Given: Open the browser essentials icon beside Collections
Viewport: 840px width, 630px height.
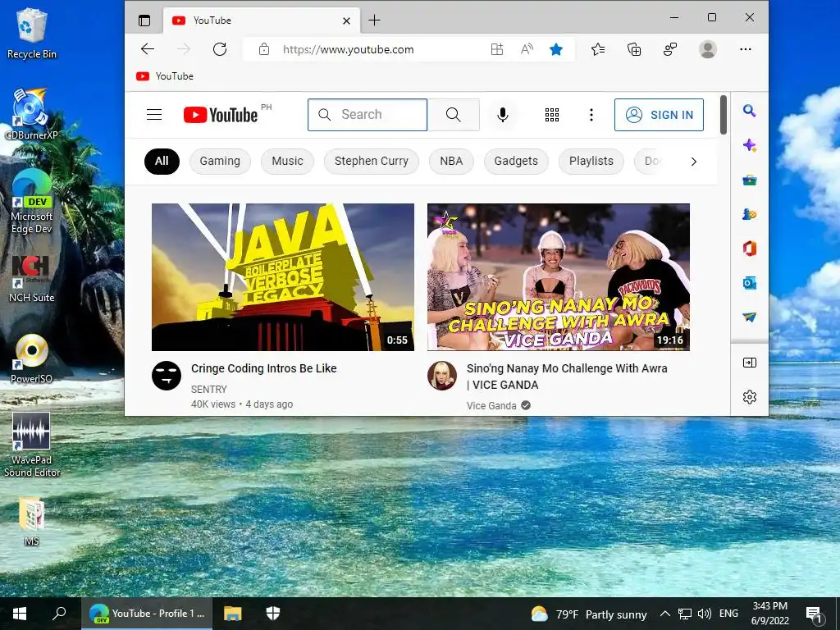Looking at the screenshot, I should click(670, 49).
